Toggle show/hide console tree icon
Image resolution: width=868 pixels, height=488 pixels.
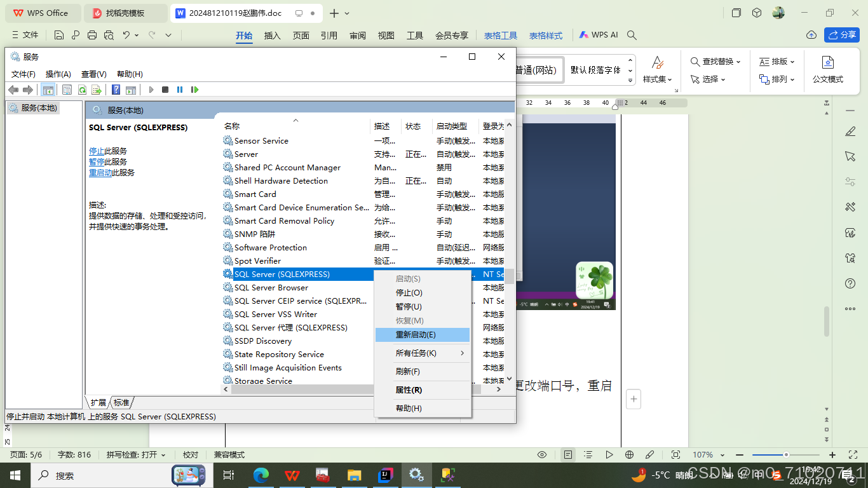pyautogui.click(x=48, y=90)
